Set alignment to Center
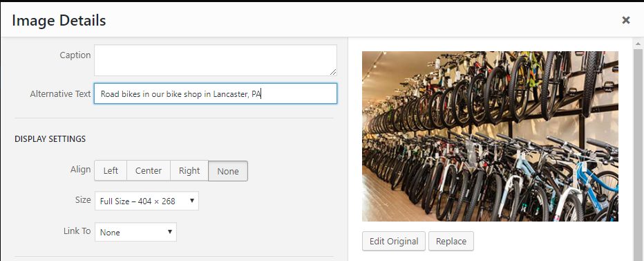This screenshot has width=644, height=261. (x=149, y=170)
